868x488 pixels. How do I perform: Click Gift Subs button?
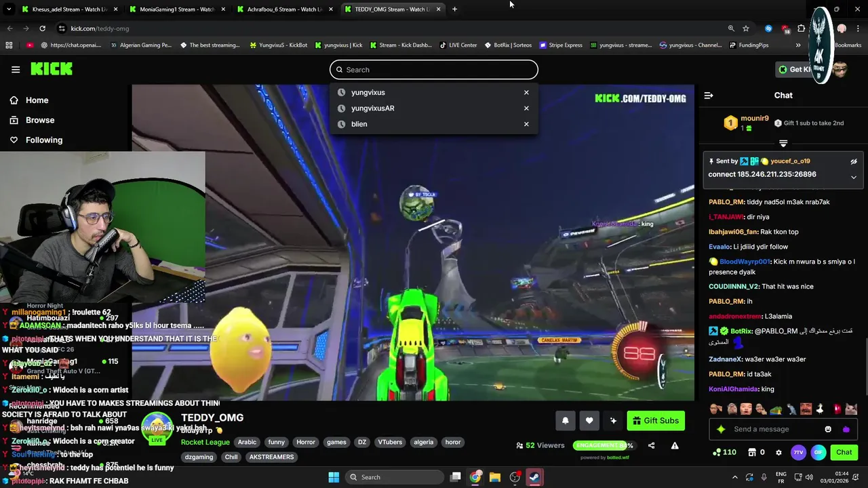click(x=656, y=421)
